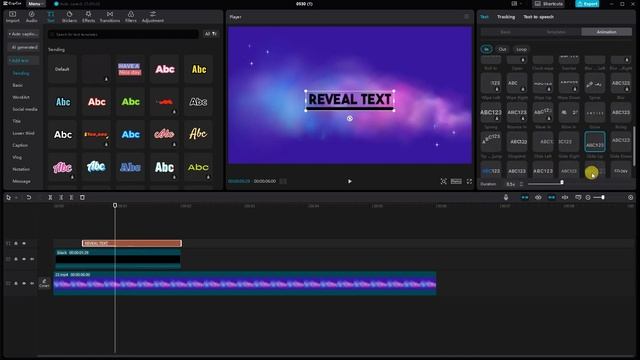Mute the black clip track
Image resolution: width=640 pixels, height=360 pixels.
(32, 259)
